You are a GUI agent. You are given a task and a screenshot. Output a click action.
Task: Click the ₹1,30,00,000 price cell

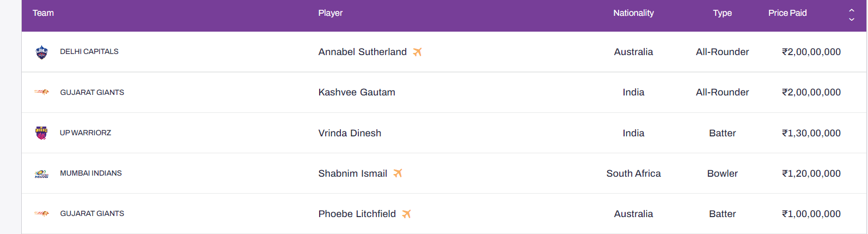click(x=811, y=133)
